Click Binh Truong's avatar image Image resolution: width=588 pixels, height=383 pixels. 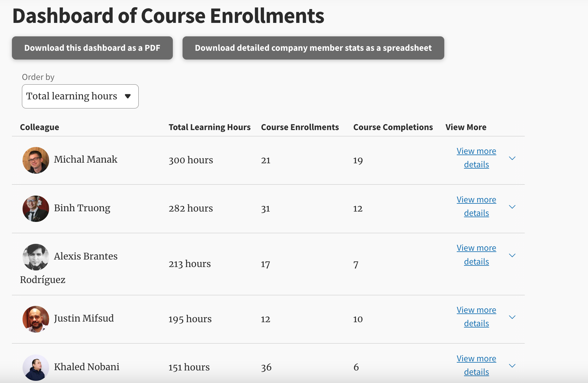point(36,209)
